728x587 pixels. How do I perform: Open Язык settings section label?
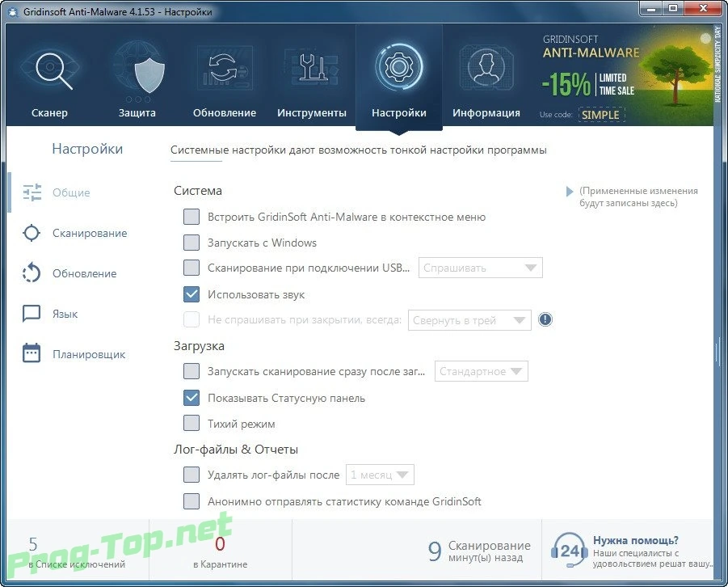click(x=65, y=315)
